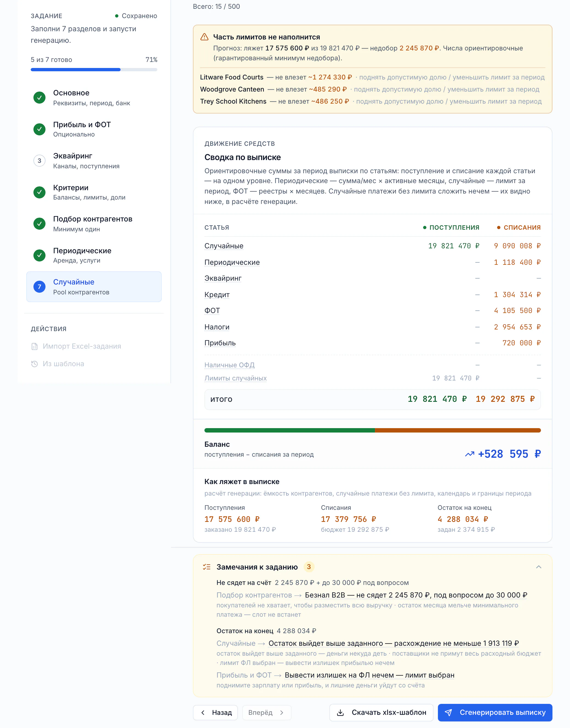This screenshot has height=728, width=570.
Task: Click the trending-up icon next to the balance amount
Action: pyautogui.click(x=469, y=454)
